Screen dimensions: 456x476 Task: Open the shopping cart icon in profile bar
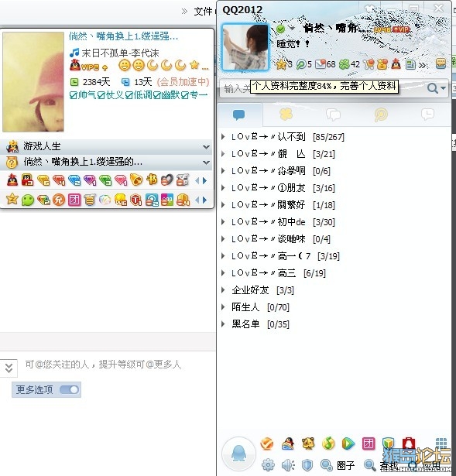(369, 64)
